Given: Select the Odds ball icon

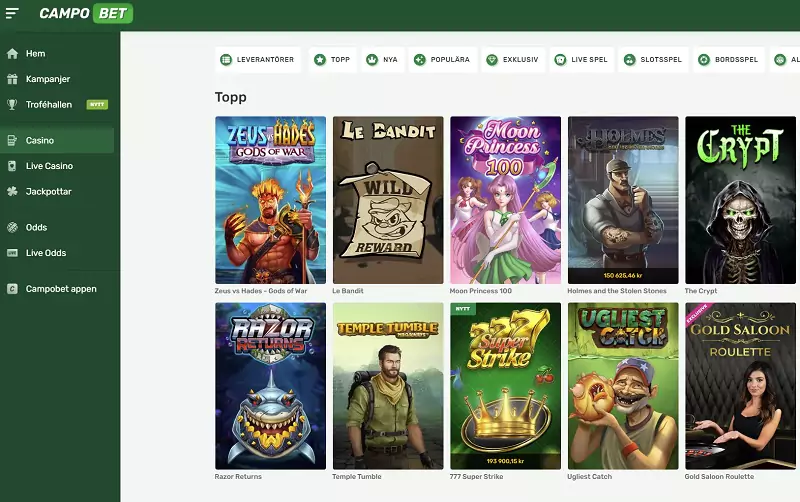Looking at the screenshot, I should tap(12, 228).
